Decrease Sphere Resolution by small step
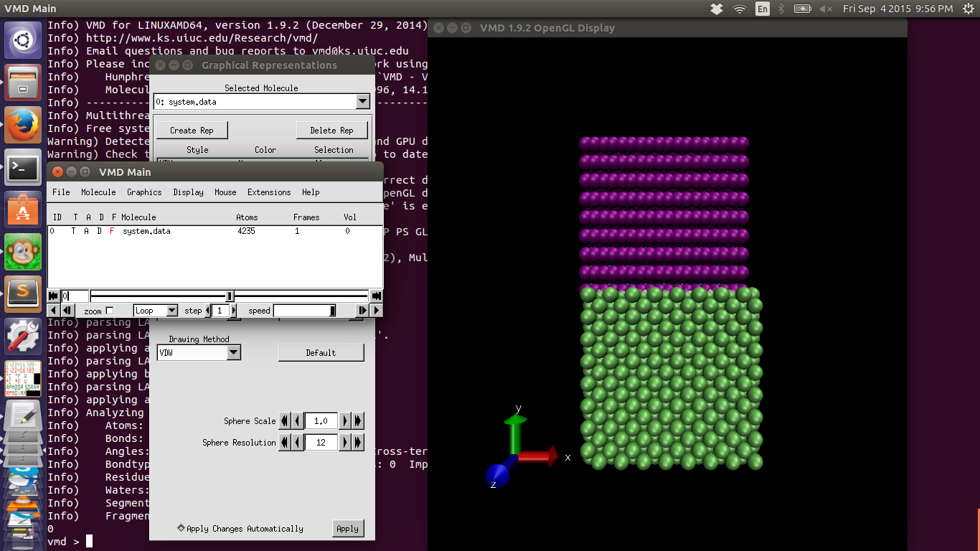Screen dimensions: 980x551 click(298, 443)
